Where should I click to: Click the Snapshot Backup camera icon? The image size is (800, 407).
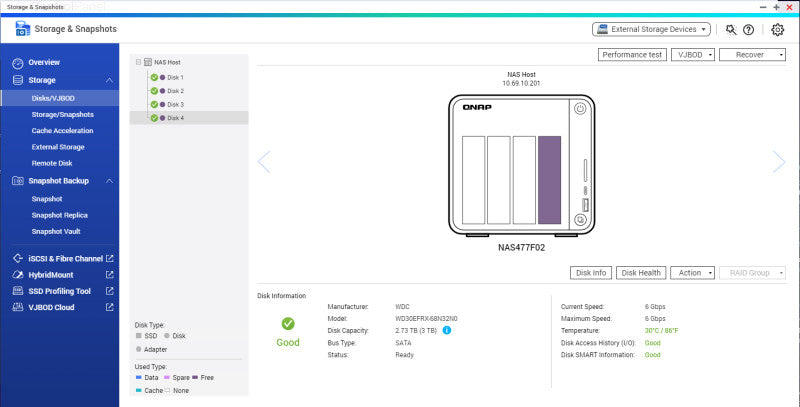pos(18,181)
